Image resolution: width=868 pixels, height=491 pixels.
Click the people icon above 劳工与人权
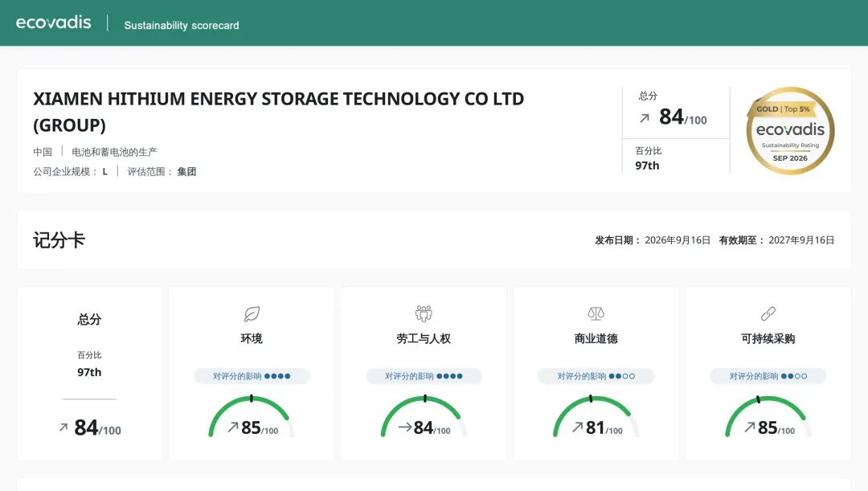click(x=424, y=314)
